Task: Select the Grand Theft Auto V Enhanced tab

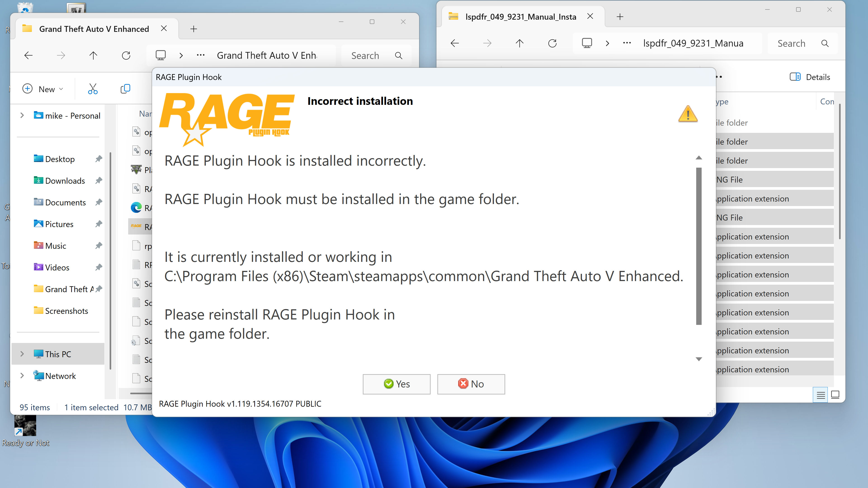Action: (94, 29)
